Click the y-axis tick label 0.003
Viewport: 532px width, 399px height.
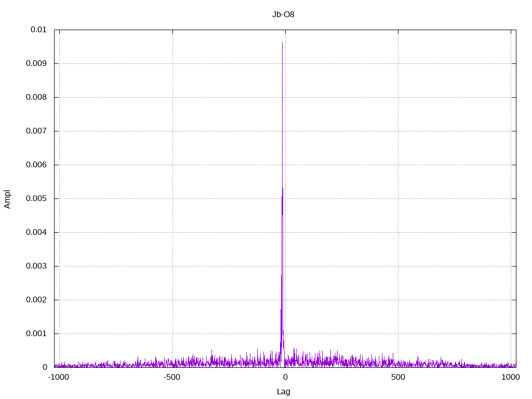[36, 266]
